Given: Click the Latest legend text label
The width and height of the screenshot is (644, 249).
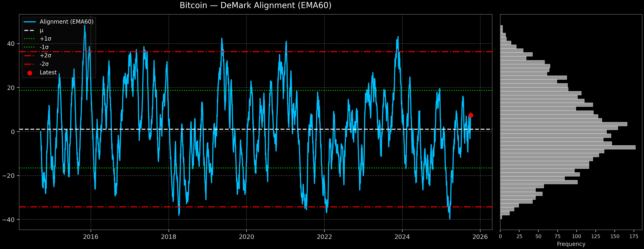Looking at the screenshot, I should pos(48,73).
